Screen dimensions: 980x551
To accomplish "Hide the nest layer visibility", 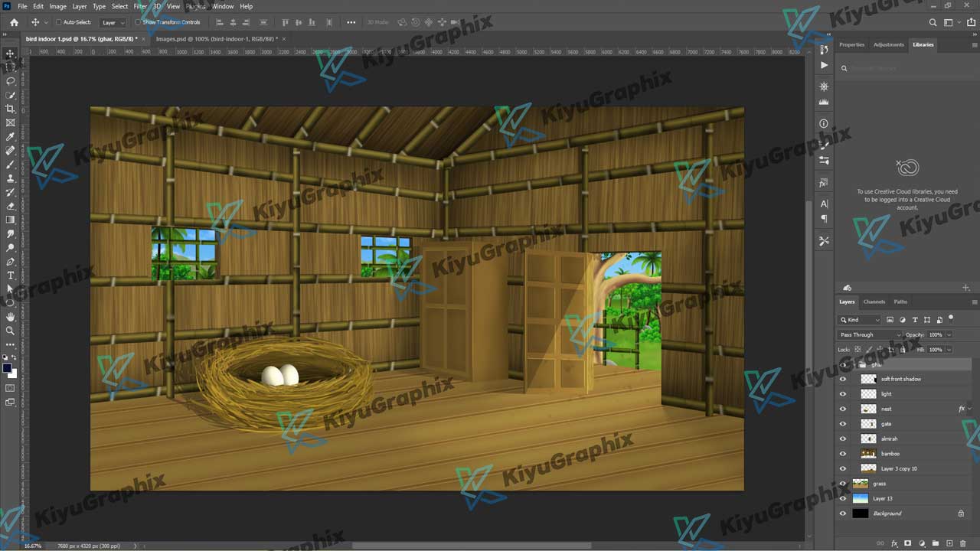I will [843, 409].
